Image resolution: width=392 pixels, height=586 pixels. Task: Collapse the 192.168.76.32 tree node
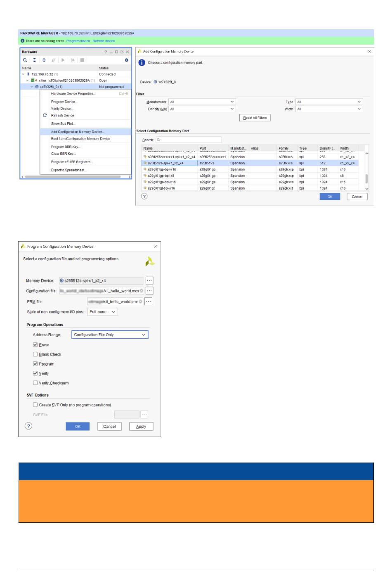[x=24, y=74]
